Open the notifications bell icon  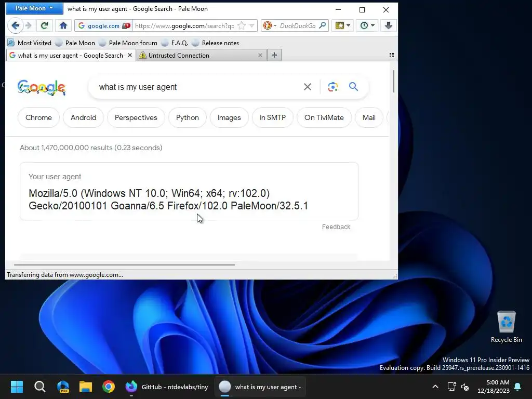click(x=518, y=387)
